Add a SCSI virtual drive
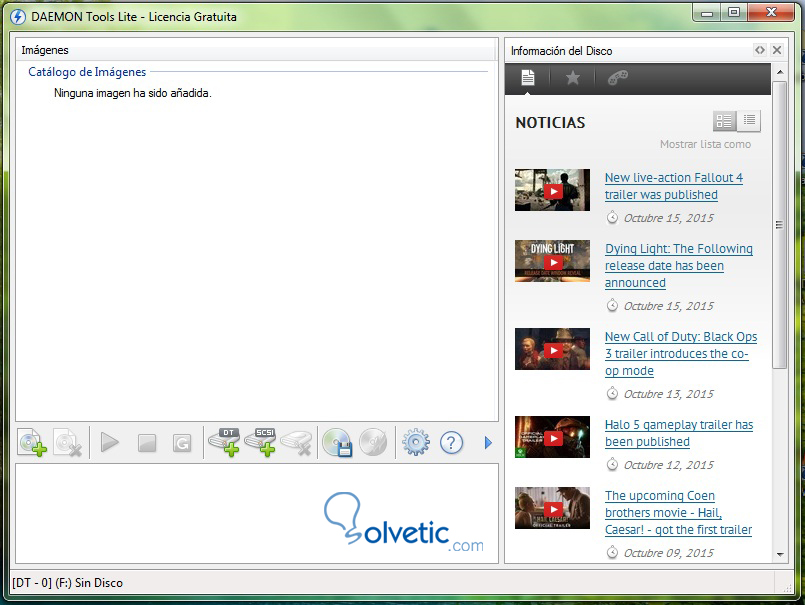805x605 pixels. point(260,442)
